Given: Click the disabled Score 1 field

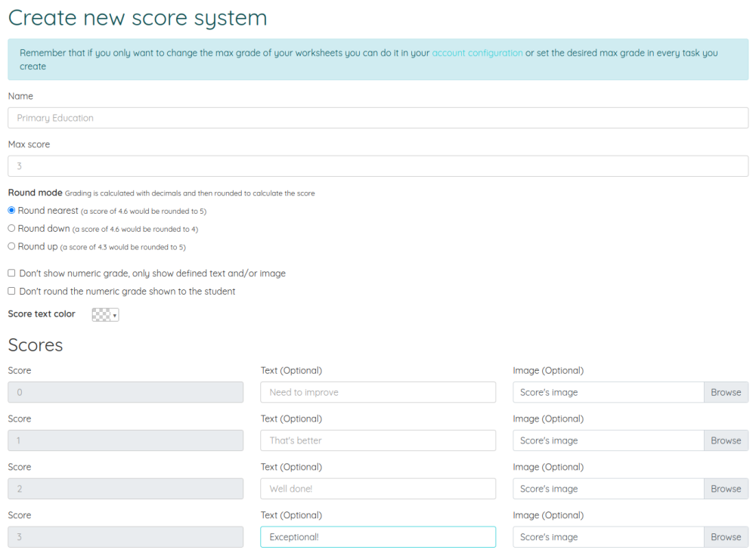Looking at the screenshot, I should click(x=125, y=440).
